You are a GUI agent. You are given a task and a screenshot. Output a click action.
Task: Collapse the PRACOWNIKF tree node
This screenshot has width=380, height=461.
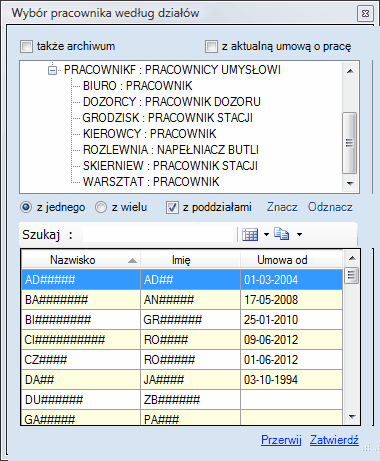[52, 70]
